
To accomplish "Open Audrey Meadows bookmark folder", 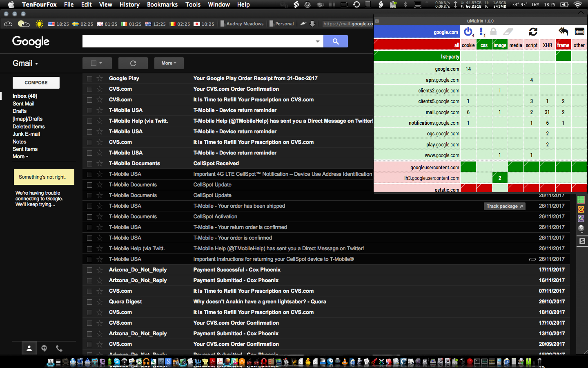I will point(242,24).
